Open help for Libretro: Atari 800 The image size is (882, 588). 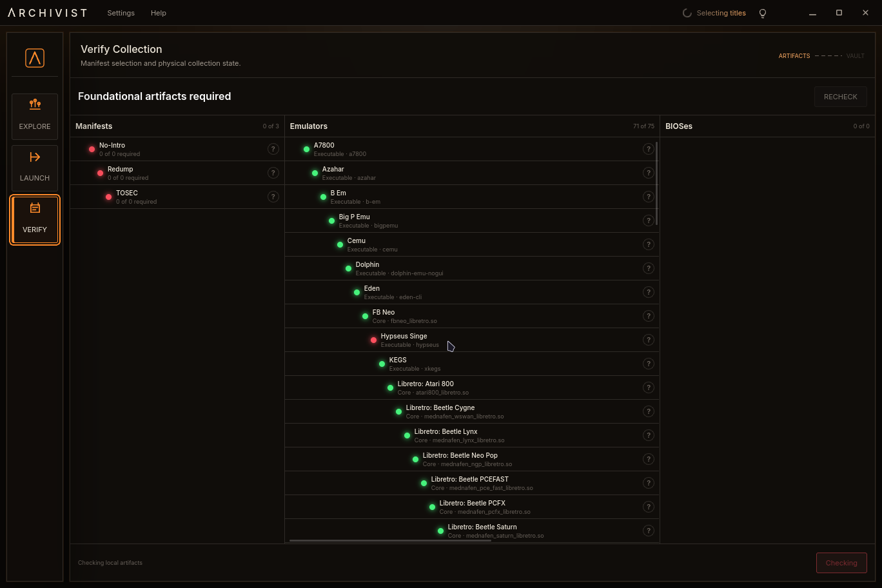pyautogui.click(x=649, y=387)
